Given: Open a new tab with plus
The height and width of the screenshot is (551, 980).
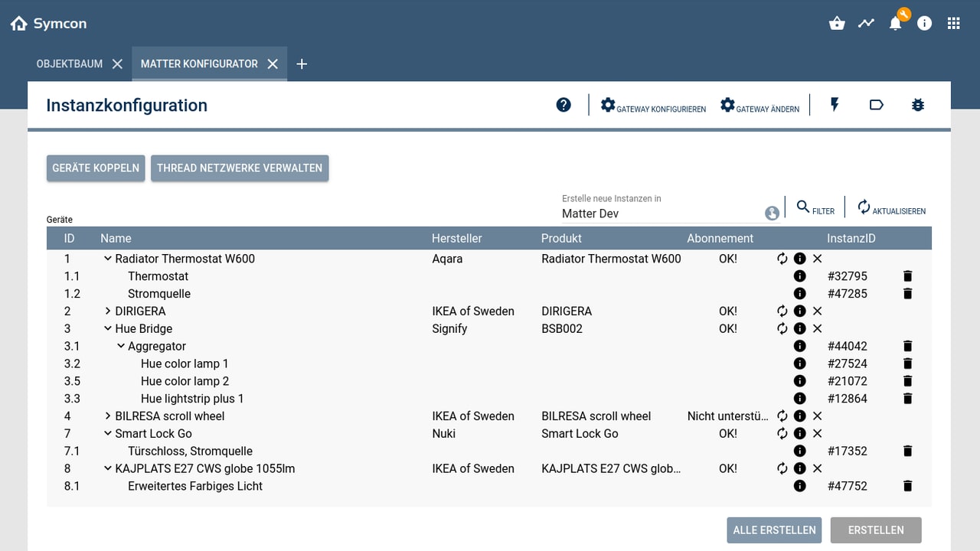Looking at the screenshot, I should (302, 64).
